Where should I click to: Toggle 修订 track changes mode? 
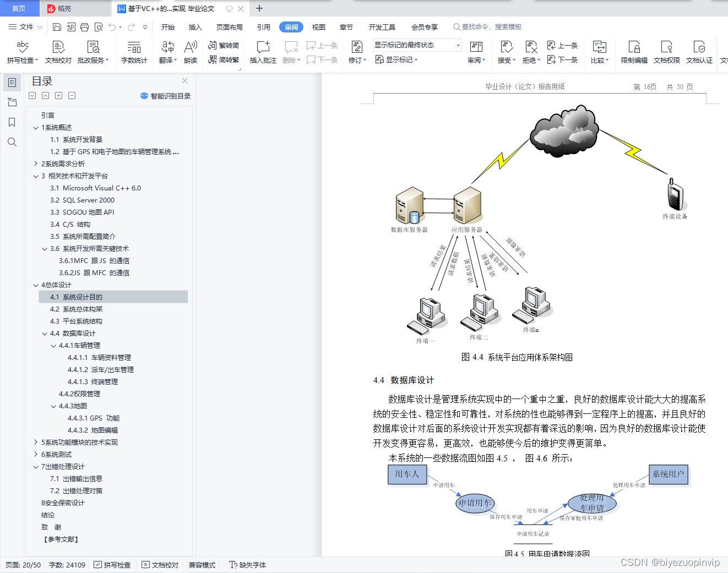356,52
